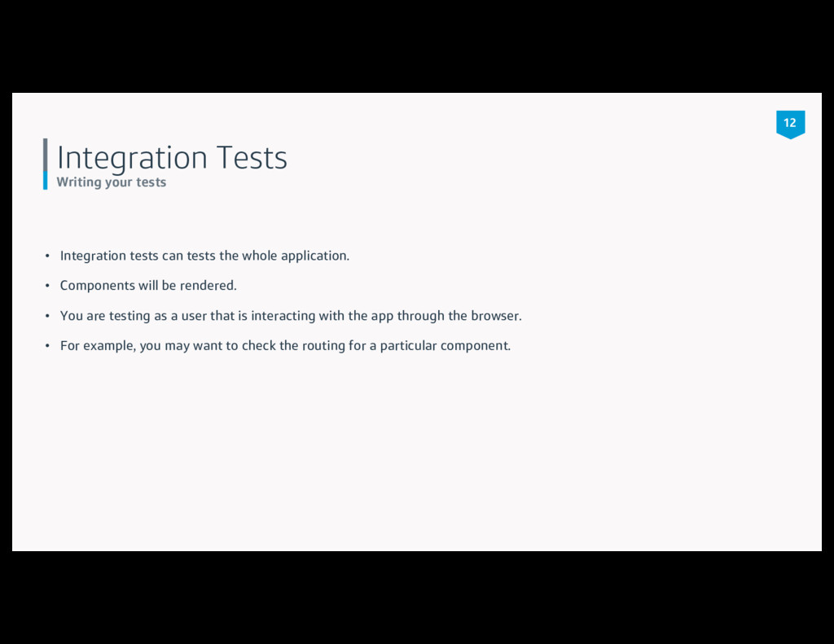Viewport: 834px width, 644px height.
Task: Click the line about testing as a user
Action: coord(291,316)
